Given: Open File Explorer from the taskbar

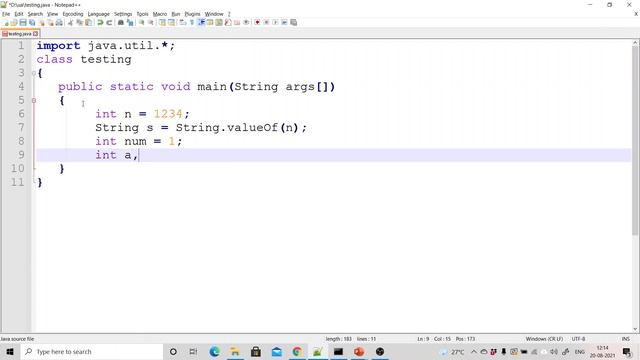Looking at the screenshot, I should click(x=235, y=351).
